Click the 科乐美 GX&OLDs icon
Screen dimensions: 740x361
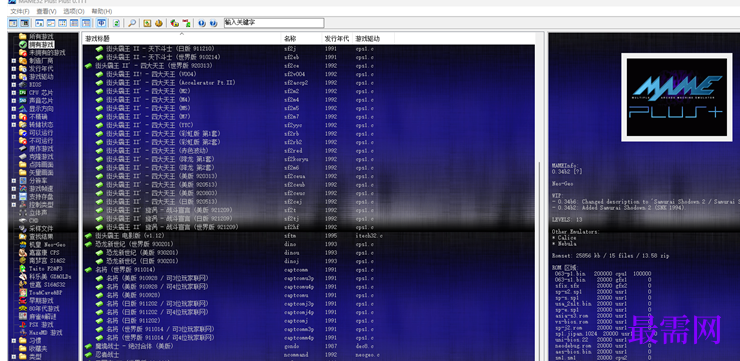tap(23, 277)
